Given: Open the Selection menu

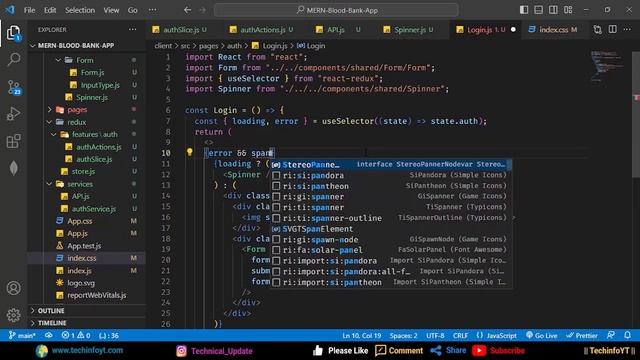Looking at the screenshot, I should (x=80, y=10).
